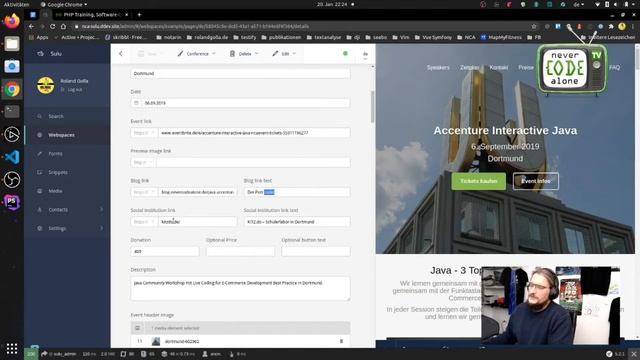Click the Description text area
This screenshot has height=360, width=640.
click(x=240, y=288)
